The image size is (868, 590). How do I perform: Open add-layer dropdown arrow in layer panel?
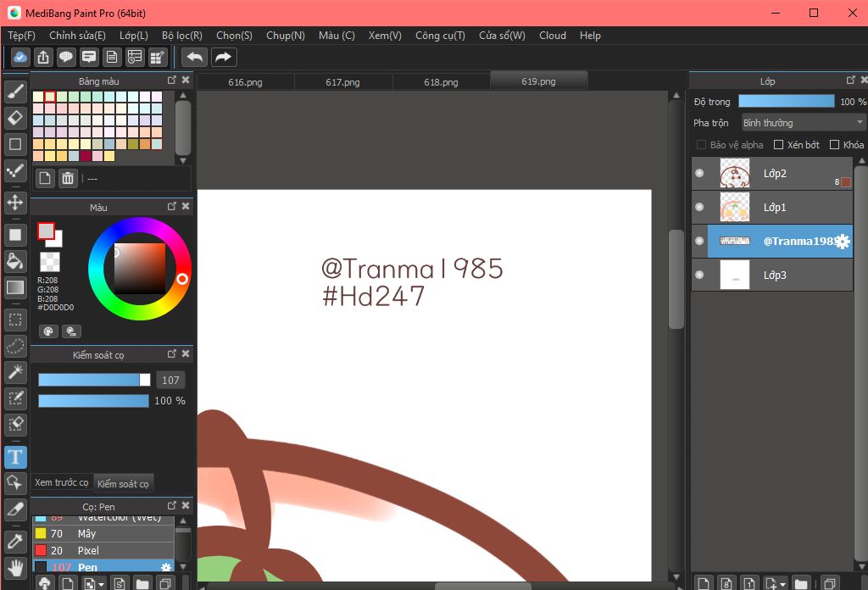[x=782, y=584]
